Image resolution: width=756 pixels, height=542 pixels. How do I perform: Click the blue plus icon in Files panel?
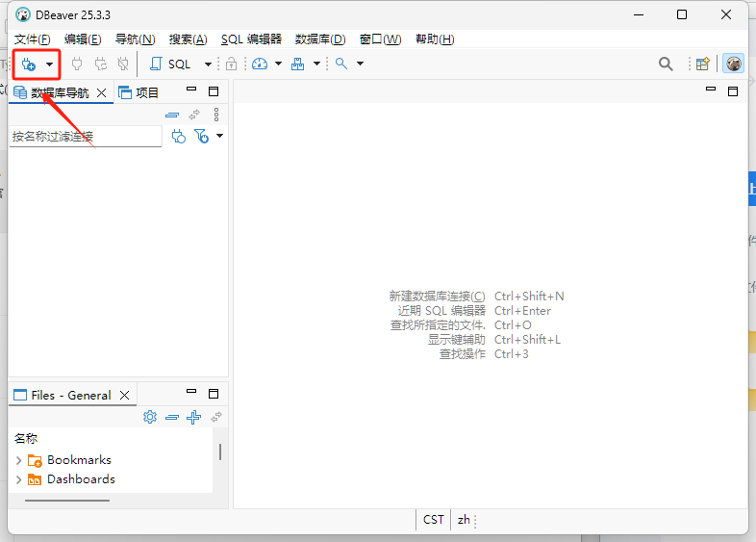[x=193, y=417]
